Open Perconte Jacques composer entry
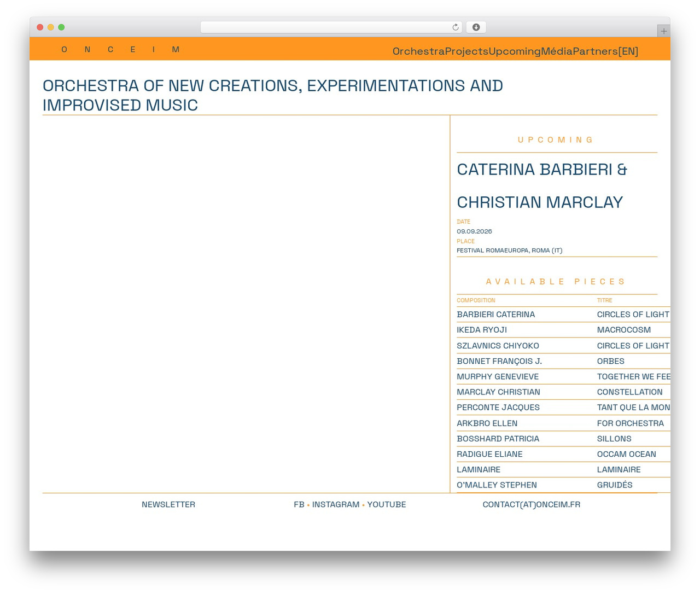 point(498,407)
